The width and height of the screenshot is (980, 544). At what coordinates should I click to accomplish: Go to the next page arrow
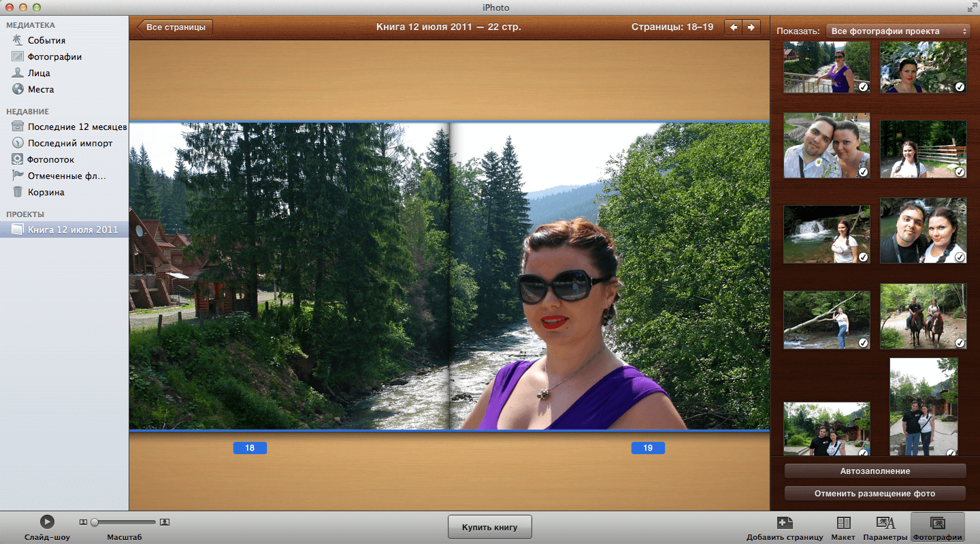point(751,27)
